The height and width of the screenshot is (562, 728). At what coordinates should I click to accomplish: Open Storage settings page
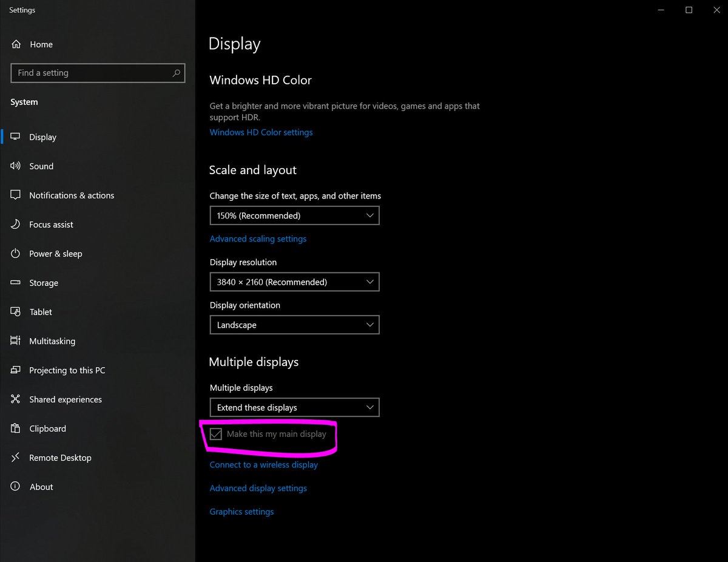[44, 283]
